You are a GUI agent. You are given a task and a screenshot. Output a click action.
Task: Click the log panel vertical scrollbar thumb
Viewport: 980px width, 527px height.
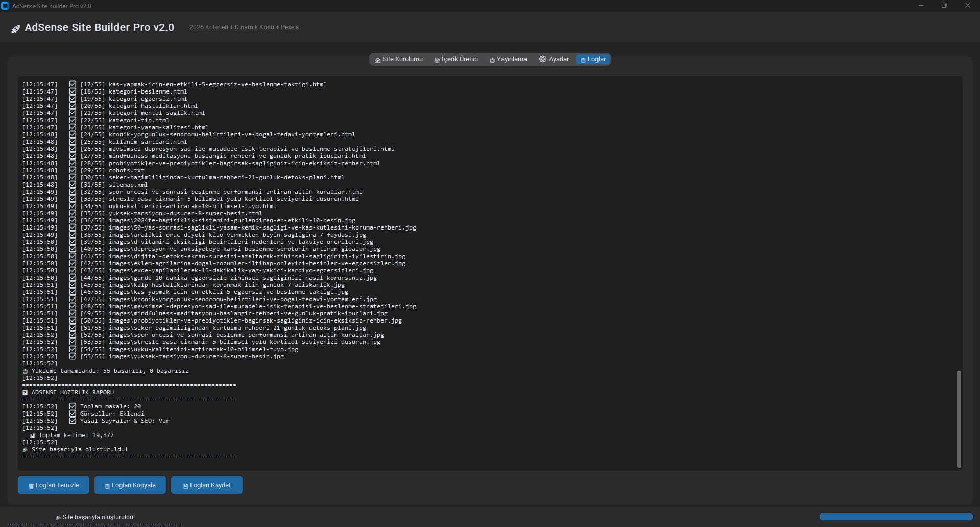point(959,419)
